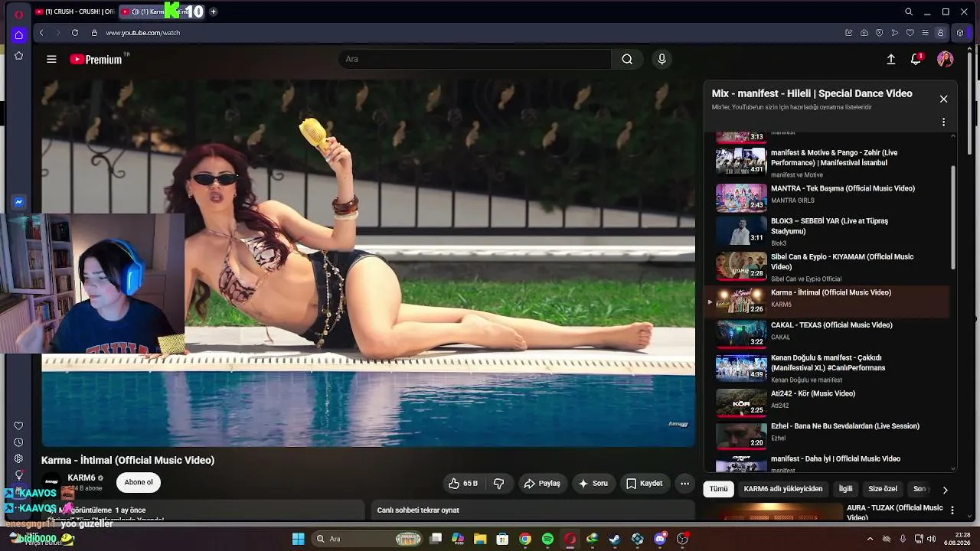This screenshot has height=551, width=980.
Task: Open YouTube notifications bell
Action: [x=916, y=59]
